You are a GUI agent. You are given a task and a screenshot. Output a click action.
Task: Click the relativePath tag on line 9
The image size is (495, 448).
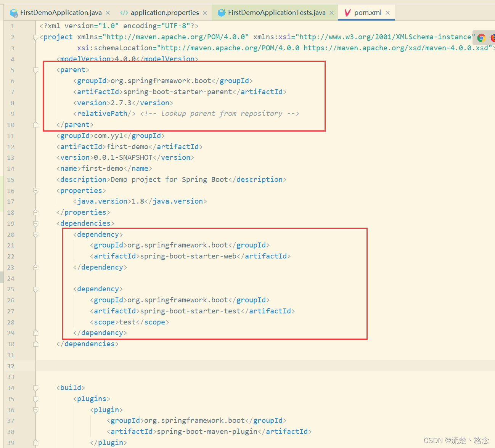point(104,114)
